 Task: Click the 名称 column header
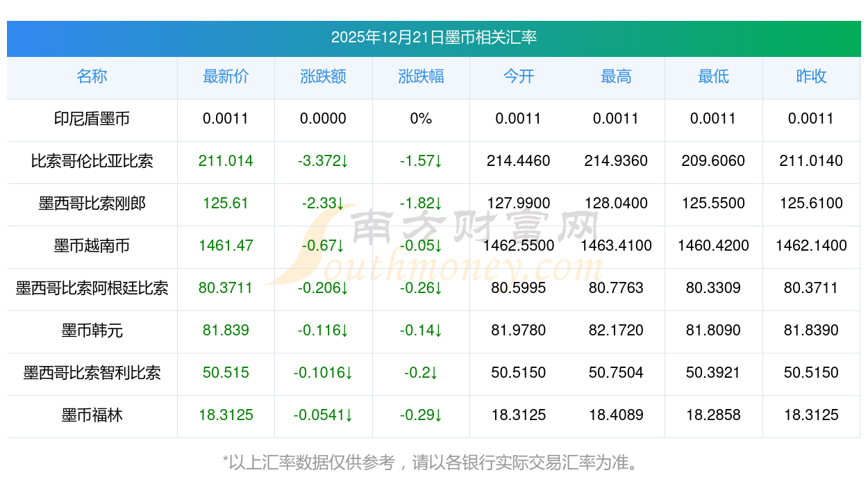click(x=92, y=76)
